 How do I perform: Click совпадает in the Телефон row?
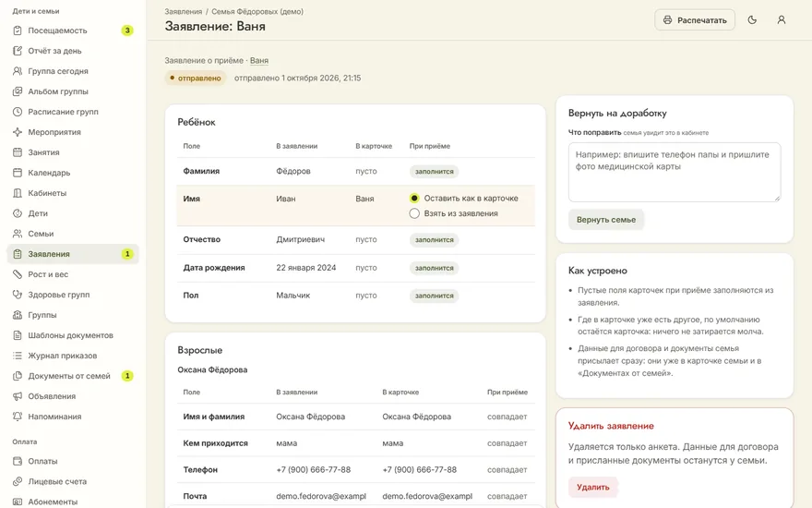[x=507, y=469]
